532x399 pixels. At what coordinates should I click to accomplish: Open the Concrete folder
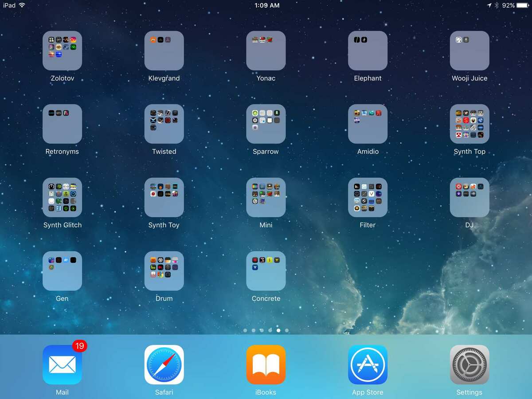[x=266, y=271]
